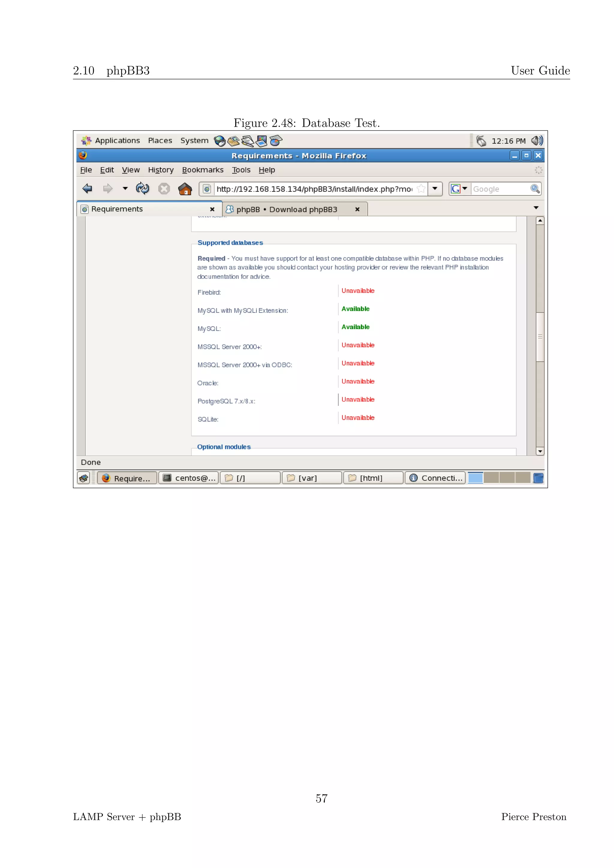Click the vertical scrollbar thumb

coord(540,337)
